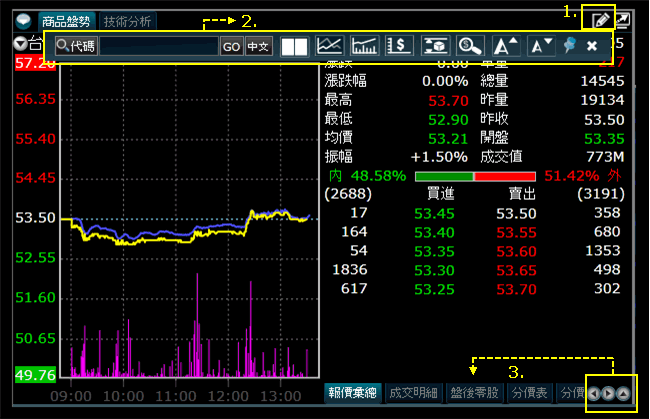650x419 pixels.
Task: Toggle the 中文 language button
Action: coord(258,46)
